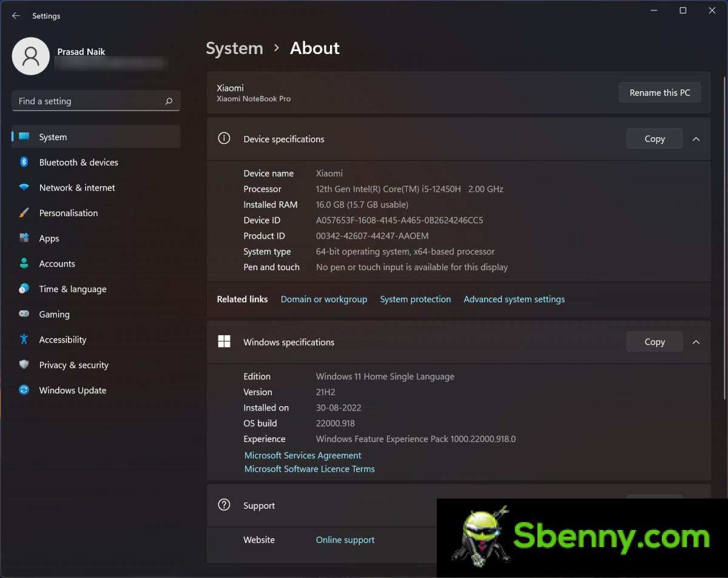Click the user profile avatar icon
This screenshot has height=578, width=728.
pos(30,56)
